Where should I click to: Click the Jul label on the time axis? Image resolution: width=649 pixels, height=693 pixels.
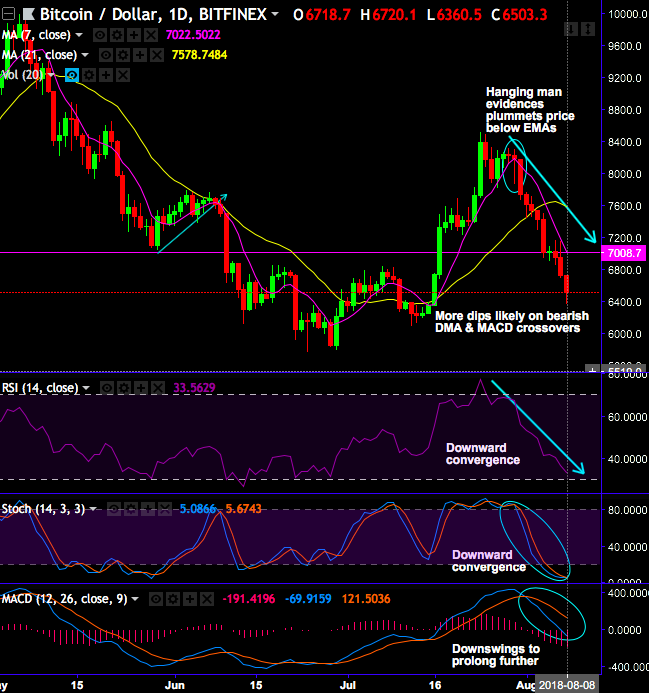tap(348, 685)
